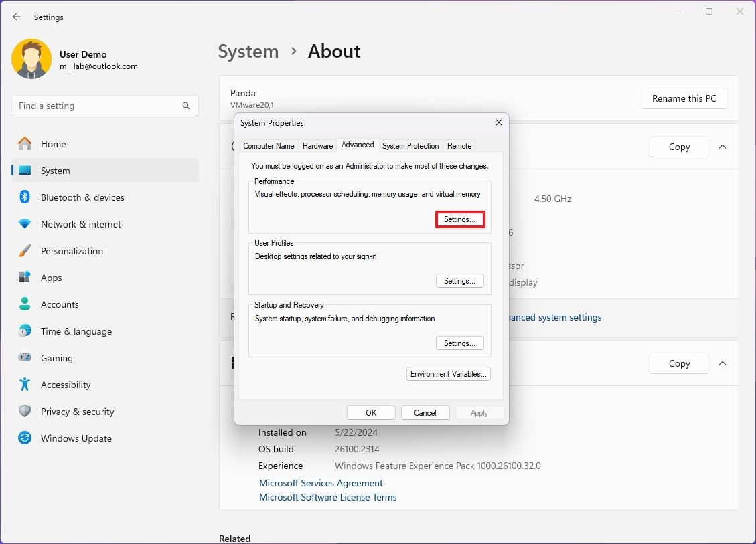Open Environment Variables
The height and width of the screenshot is (544, 756).
pos(448,373)
